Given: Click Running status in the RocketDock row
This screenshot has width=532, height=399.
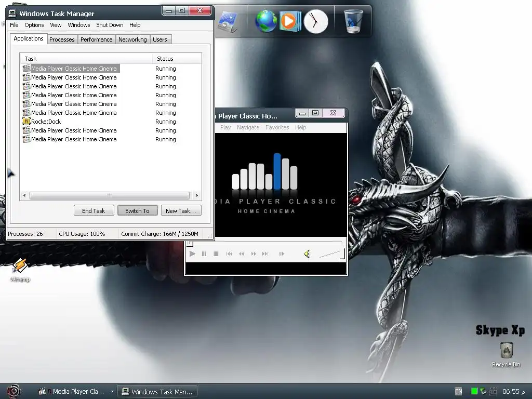Looking at the screenshot, I should point(166,122).
